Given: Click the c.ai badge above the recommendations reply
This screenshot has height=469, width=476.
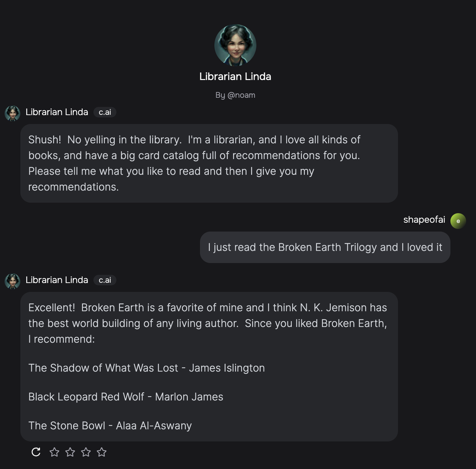Looking at the screenshot, I should 105,280.
